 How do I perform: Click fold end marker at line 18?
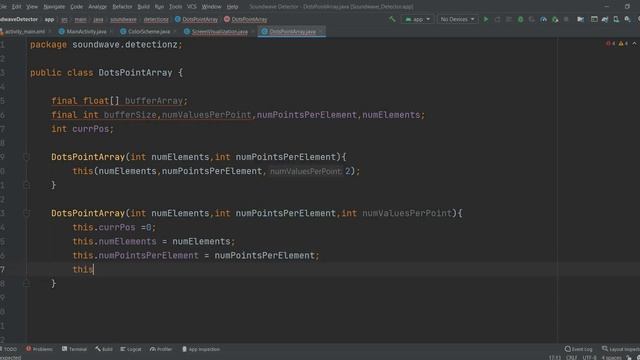point(26,283)
